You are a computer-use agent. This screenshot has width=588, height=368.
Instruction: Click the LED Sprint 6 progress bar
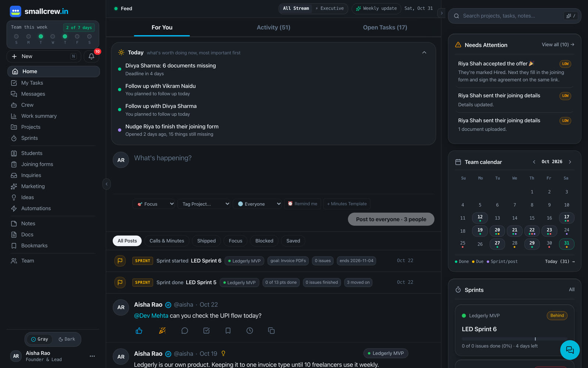pyautogui.click(x=514, y=339)
